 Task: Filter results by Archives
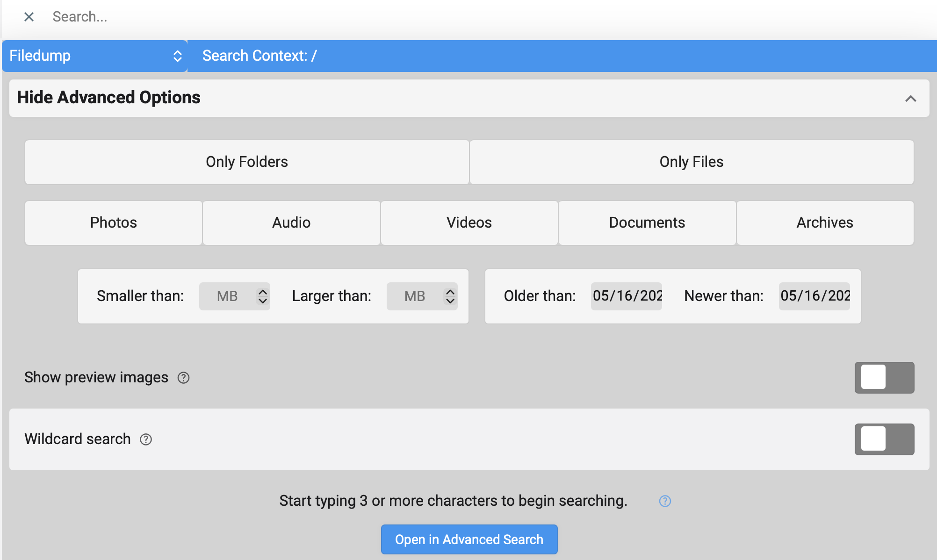point(825,223)
